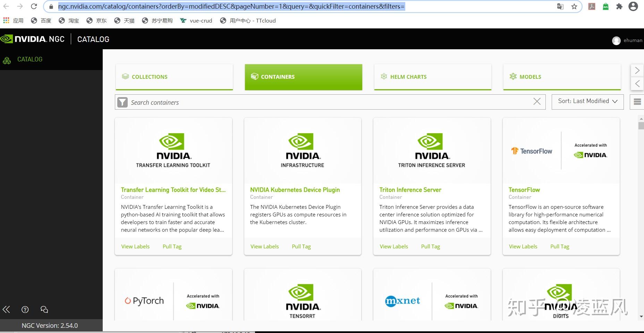Switch results to list view layout
This screenshot has width=644, height=333.
[638, 102]
